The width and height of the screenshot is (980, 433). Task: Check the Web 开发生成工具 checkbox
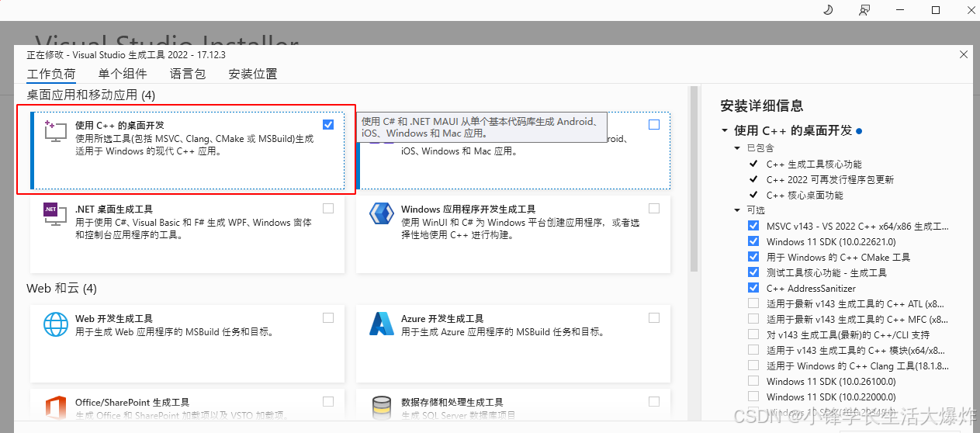(328, 317)
